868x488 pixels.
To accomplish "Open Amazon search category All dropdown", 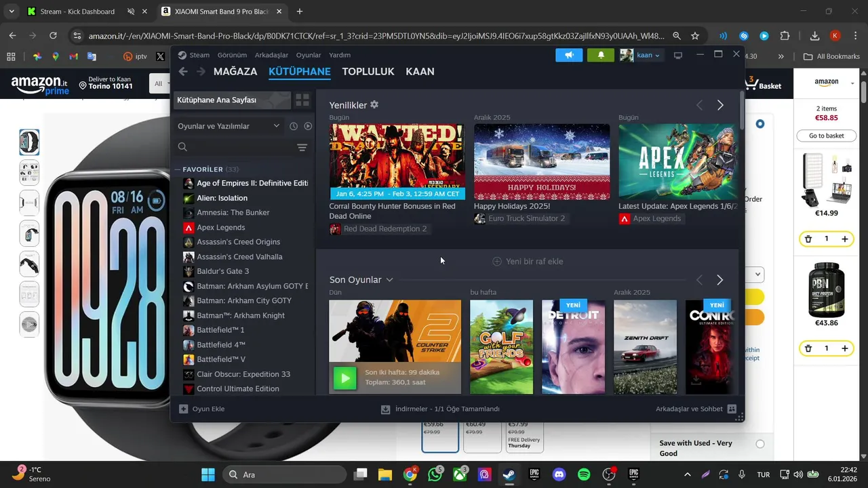I will click(161, 83).
